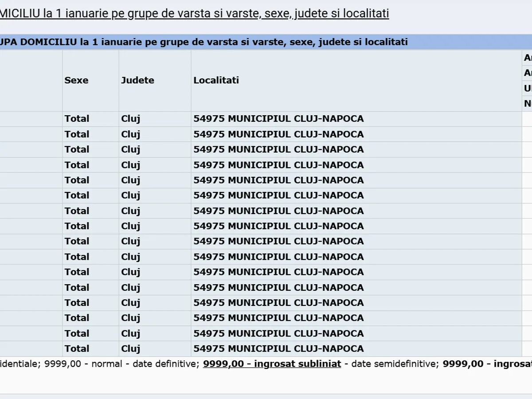Click the topmost truncated header cell right of Localitati
This screenshot has width=532, height=399.
click(x=527, y=58)
